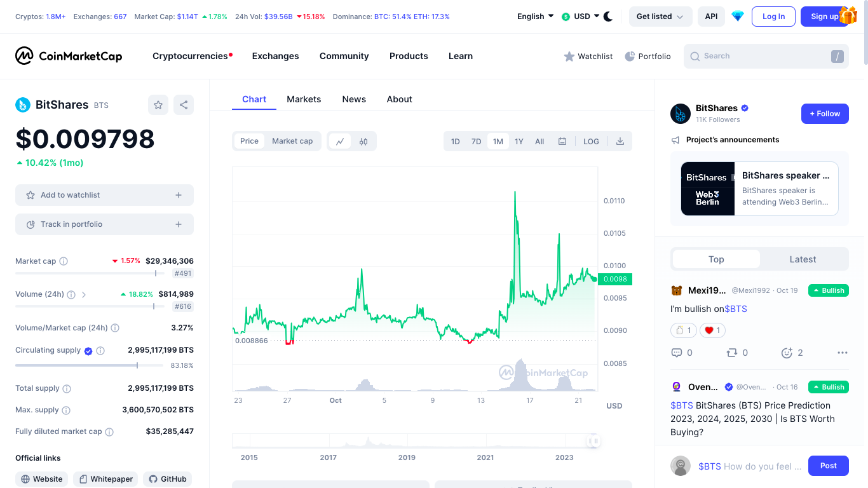Viewport: 868px width, 488px height.
Task: Click Add to watchlist button
Action: pos(104,195)
